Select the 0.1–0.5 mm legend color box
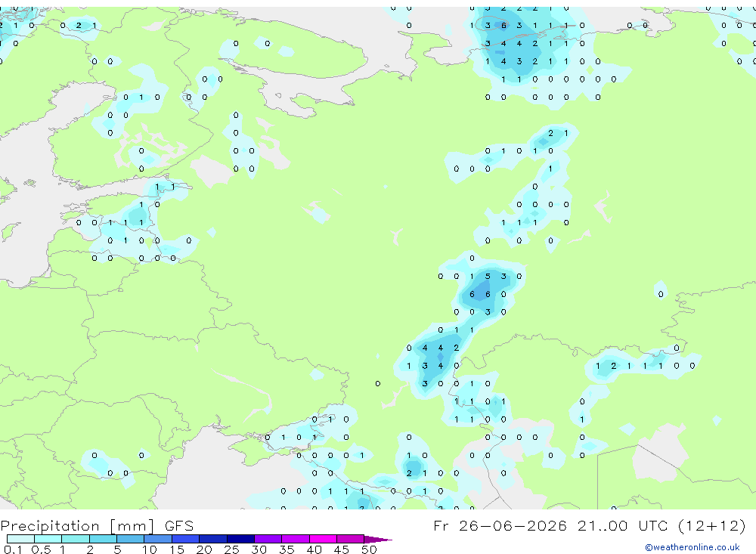 [x=20, y=539]
